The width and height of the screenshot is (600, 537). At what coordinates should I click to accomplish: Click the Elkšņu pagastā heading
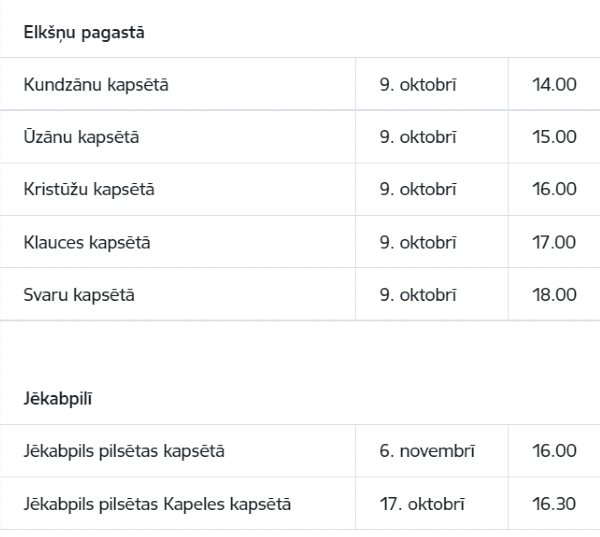84,33
